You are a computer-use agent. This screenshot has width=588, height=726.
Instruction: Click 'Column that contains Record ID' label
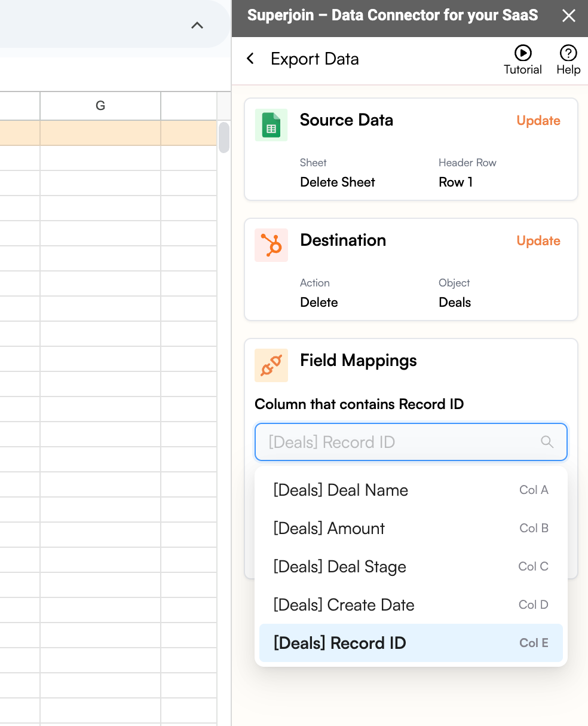point(359,404)
